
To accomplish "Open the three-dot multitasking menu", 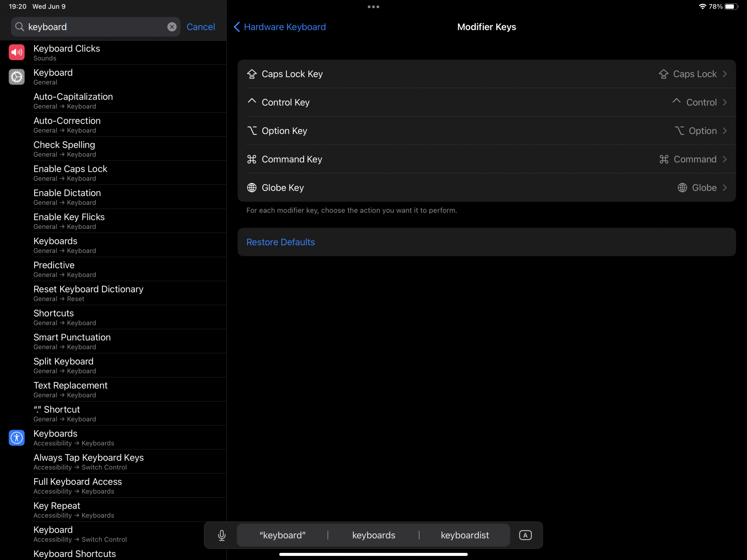I will (x=373, y=7).
